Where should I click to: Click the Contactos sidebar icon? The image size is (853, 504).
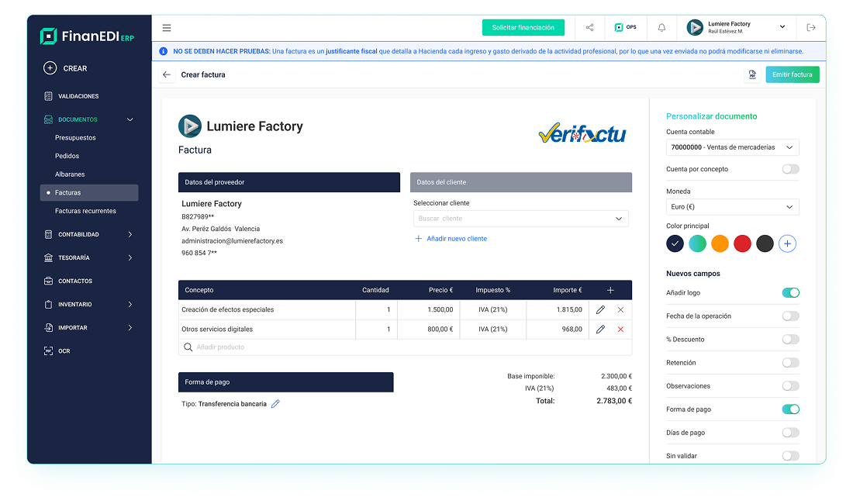tap(48, 281)
